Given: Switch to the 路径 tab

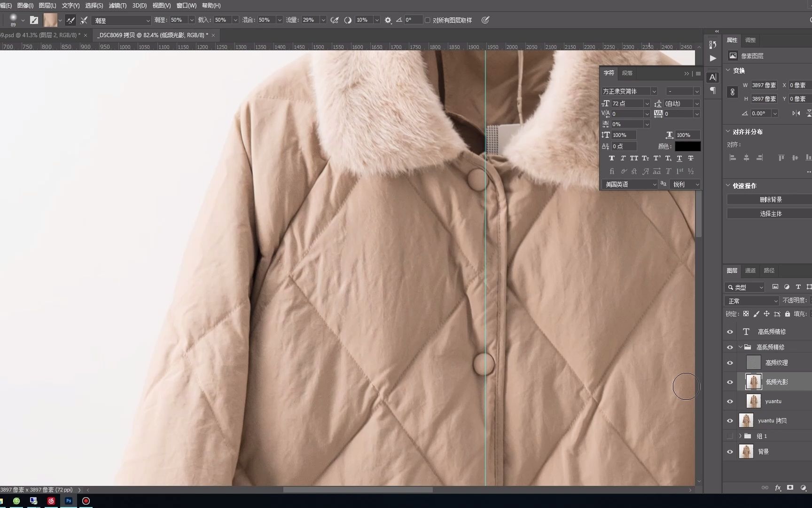Looking at the screenshot, I should point(769,270).
